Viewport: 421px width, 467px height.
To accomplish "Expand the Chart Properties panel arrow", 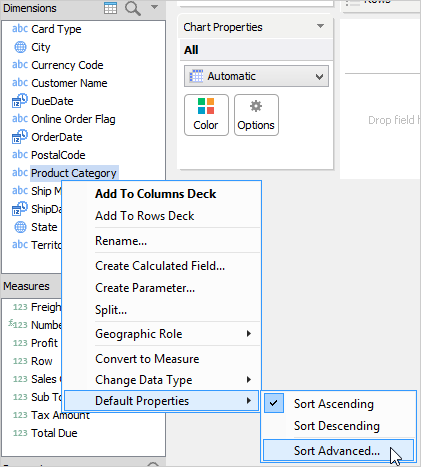I will 321,26.
